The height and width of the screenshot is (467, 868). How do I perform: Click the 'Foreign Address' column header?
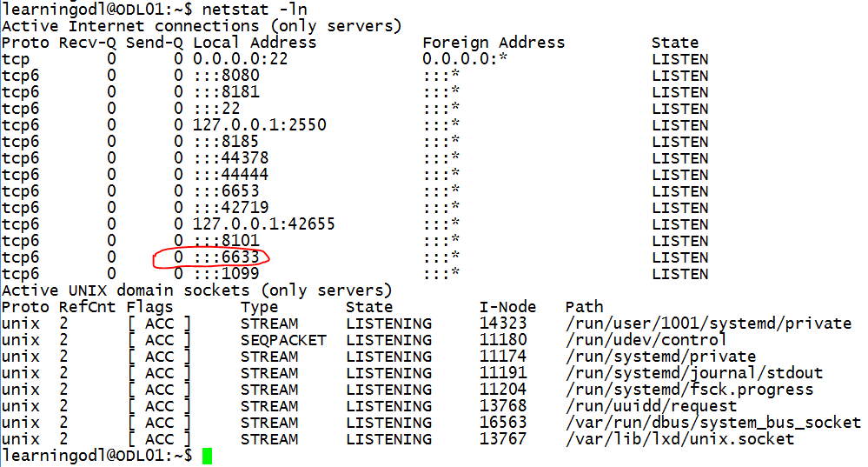click(494, 43)
